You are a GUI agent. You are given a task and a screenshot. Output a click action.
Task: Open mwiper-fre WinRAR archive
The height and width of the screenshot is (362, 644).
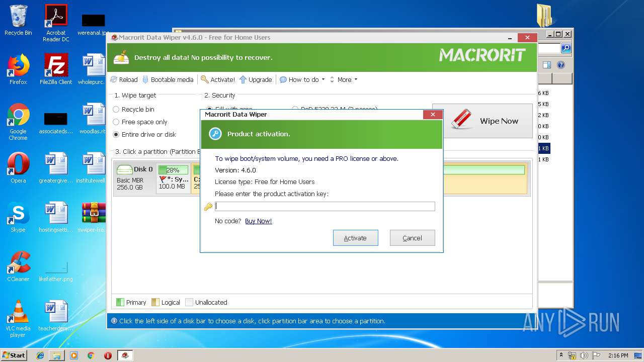point(94,217)
